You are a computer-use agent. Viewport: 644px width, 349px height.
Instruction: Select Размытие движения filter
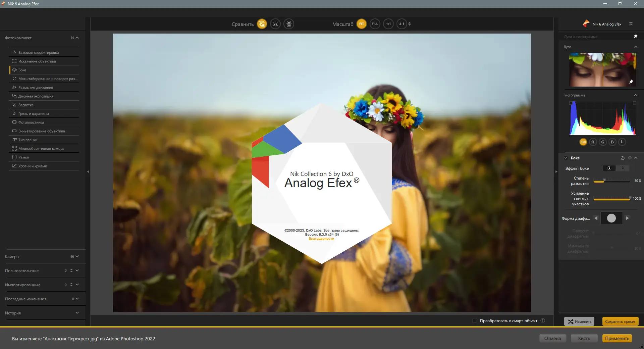click(x=44, y=87)
